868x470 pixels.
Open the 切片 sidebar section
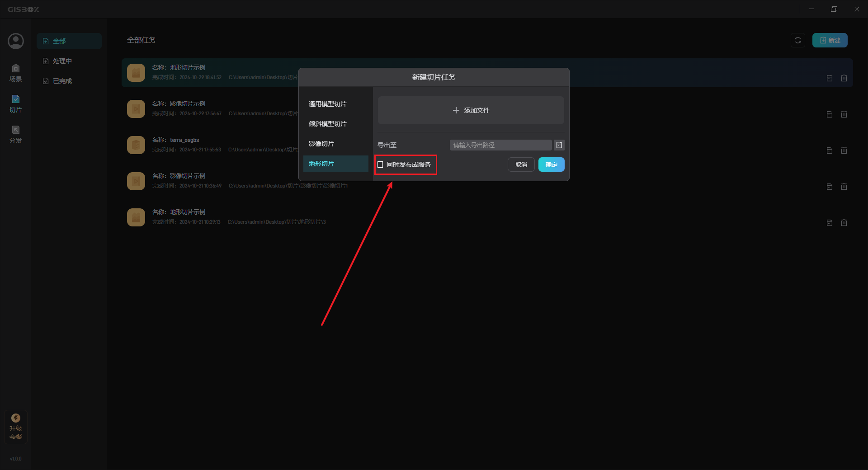[16, 104]
